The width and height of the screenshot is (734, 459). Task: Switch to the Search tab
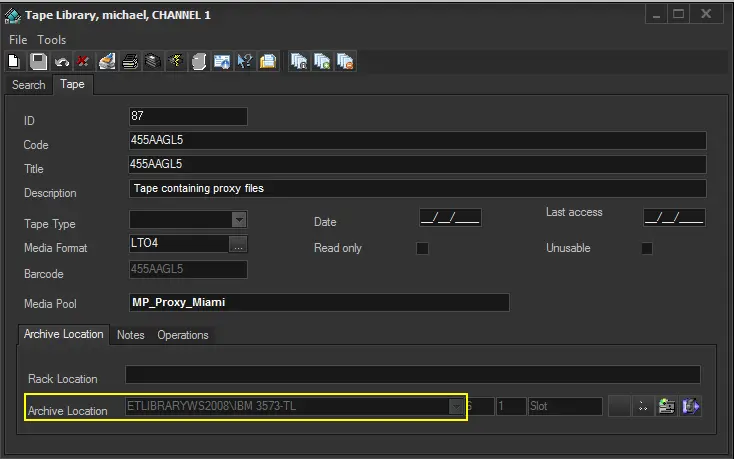pos(28,85)
